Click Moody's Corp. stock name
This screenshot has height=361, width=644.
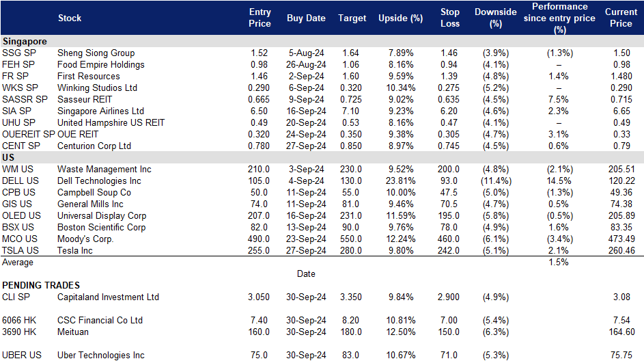pos(85,239)
